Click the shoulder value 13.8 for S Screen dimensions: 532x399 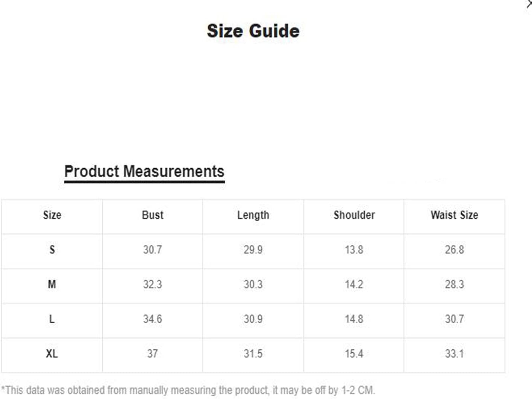[354, 250]
